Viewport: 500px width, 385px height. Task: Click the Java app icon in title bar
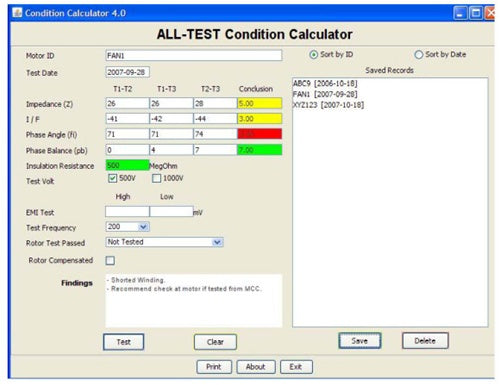pos(17,13)
